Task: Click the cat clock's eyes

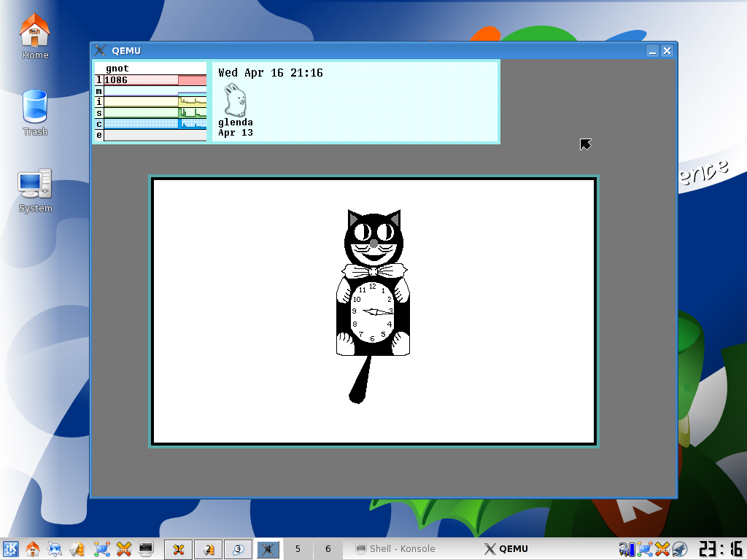Action: pos(374,232)
